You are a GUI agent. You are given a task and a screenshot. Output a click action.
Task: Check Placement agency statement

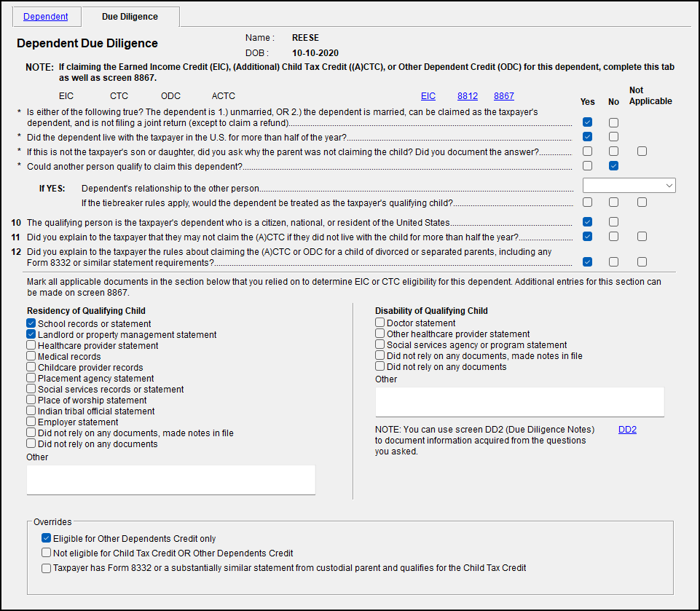click(x=31, y=378)
